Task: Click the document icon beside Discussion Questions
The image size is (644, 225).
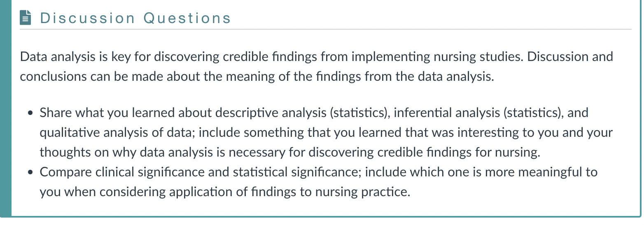Action: pyautogui.click(x=26, y=18)
